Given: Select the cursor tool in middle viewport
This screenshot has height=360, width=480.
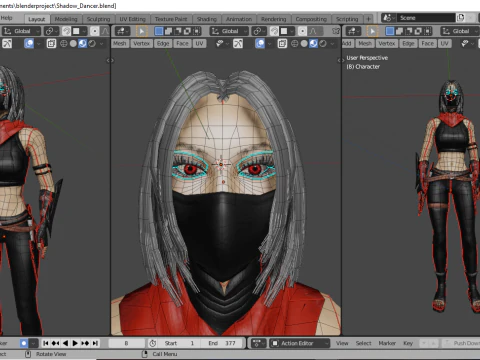Looking at the screenshot, I should tap(142, 31).
